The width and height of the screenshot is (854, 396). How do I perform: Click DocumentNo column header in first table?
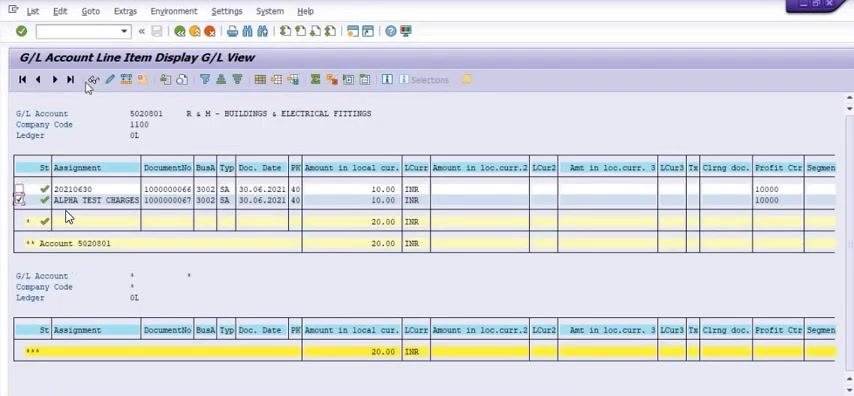tap(168, 168)
